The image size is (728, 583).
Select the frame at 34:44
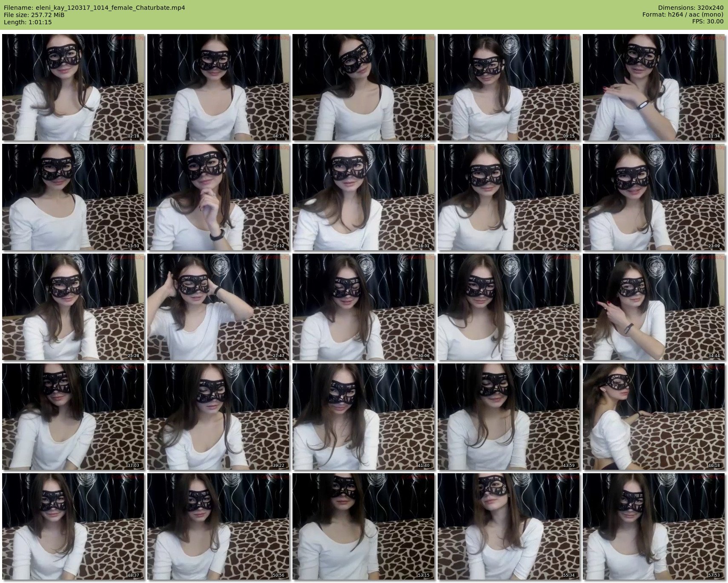pos(654,307)
